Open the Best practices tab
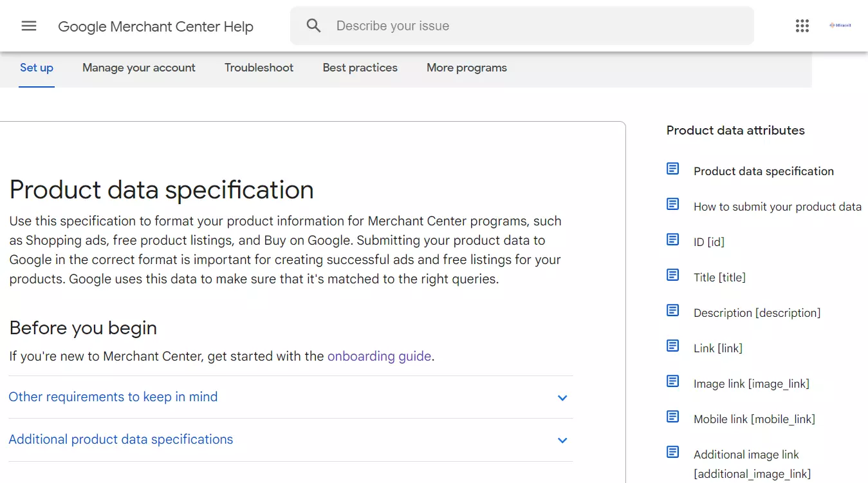 click(x=360, y=68)
